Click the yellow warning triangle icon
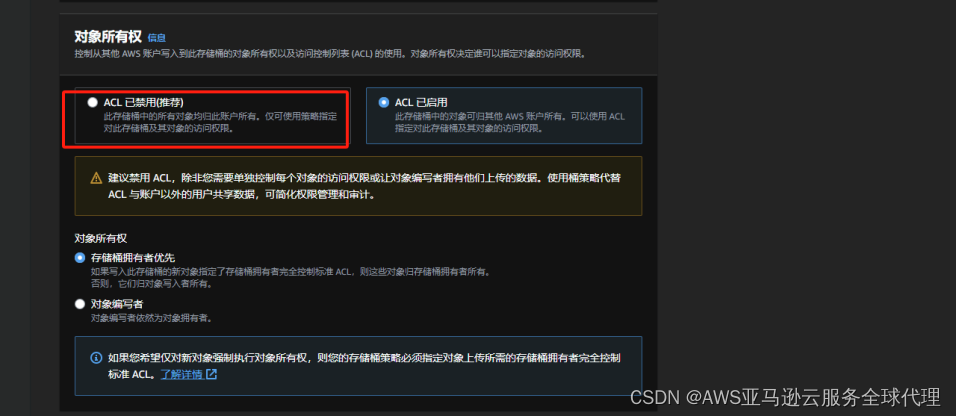 tap(96, 178)
